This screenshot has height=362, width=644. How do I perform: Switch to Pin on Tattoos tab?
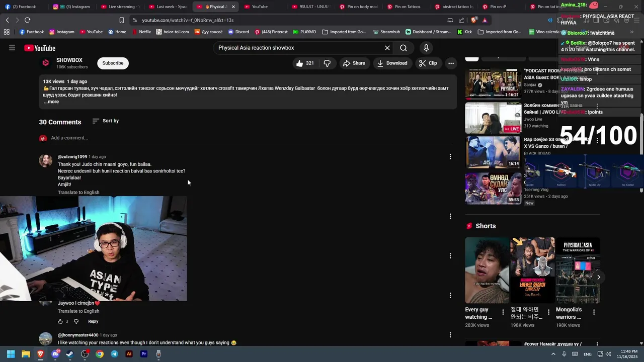pos(407,7)
